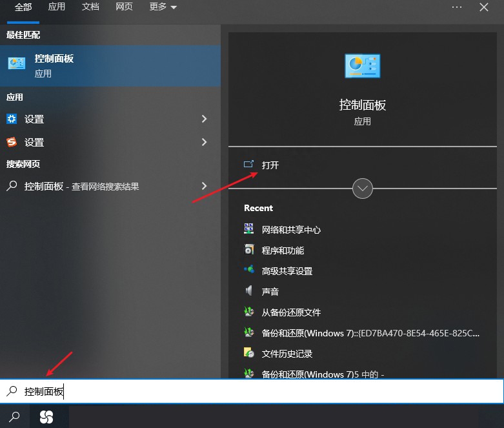Open 声音 from Recent
The image size is (504, 428).
click(270, 291)
